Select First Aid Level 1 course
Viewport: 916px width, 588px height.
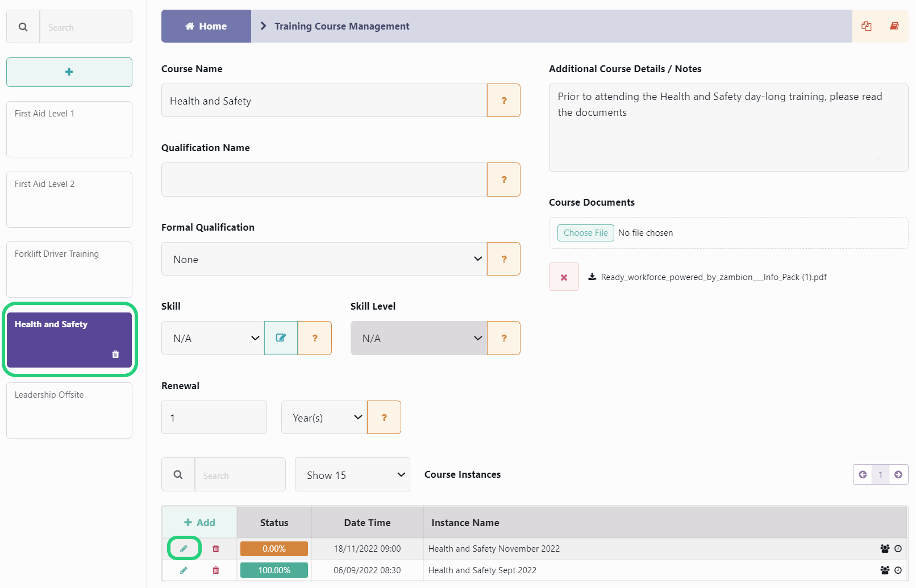[x=69, y=129]
